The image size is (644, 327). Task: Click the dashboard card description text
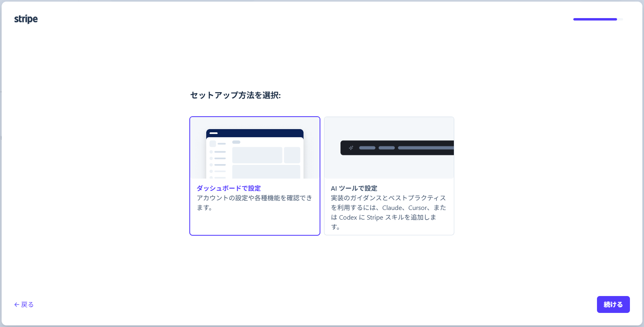pos(254,203)
